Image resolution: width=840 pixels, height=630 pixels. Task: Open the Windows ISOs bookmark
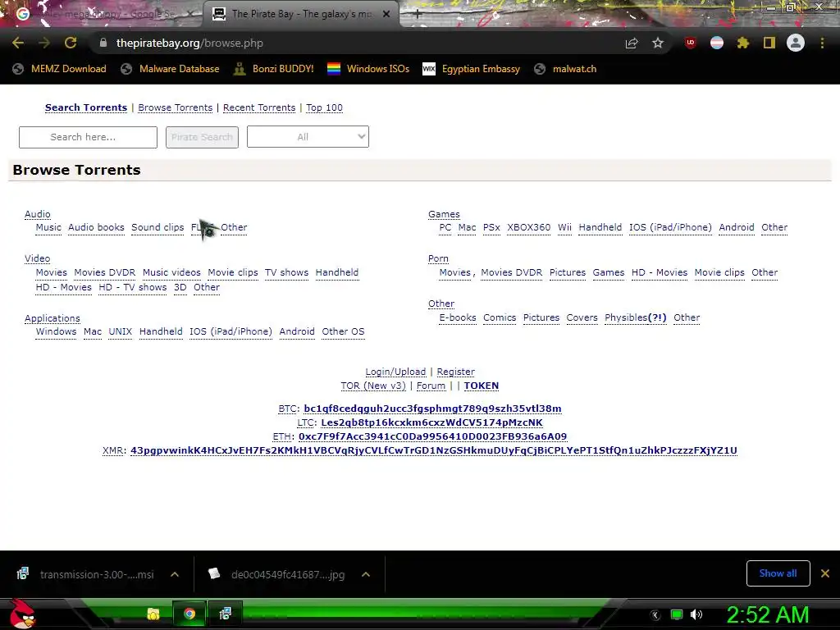[368, 69]
